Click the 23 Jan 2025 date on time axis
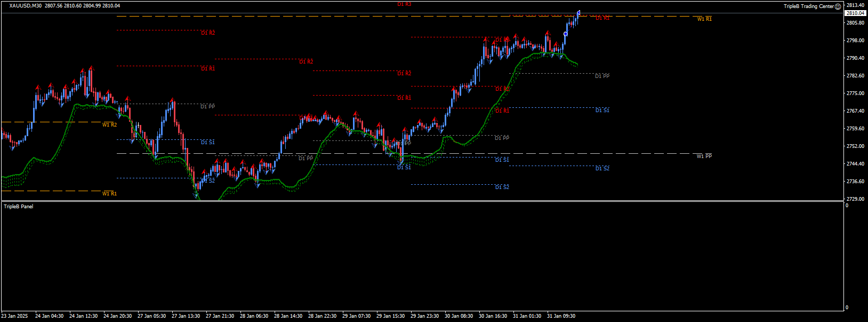 tap(14, 316)
